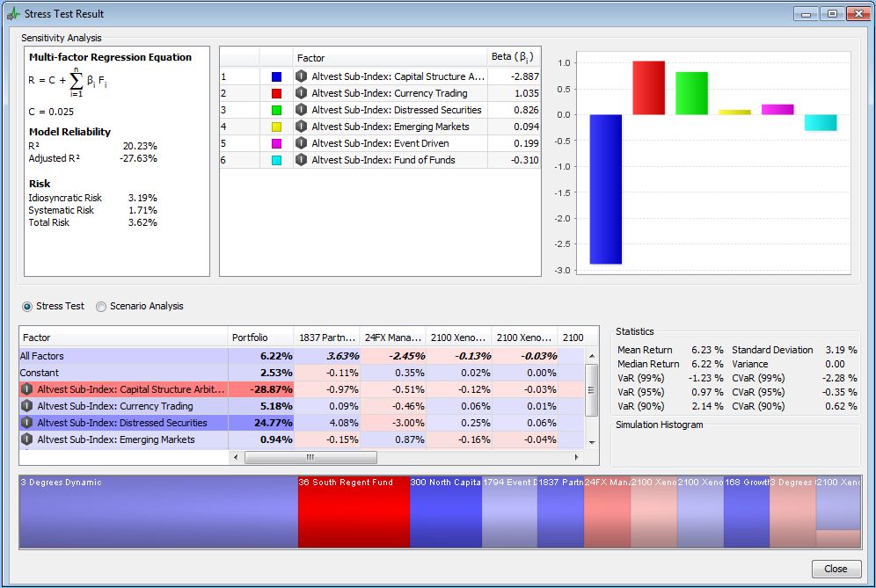Click the 36 South Regent Fund red tile

[x=354, y=512]
